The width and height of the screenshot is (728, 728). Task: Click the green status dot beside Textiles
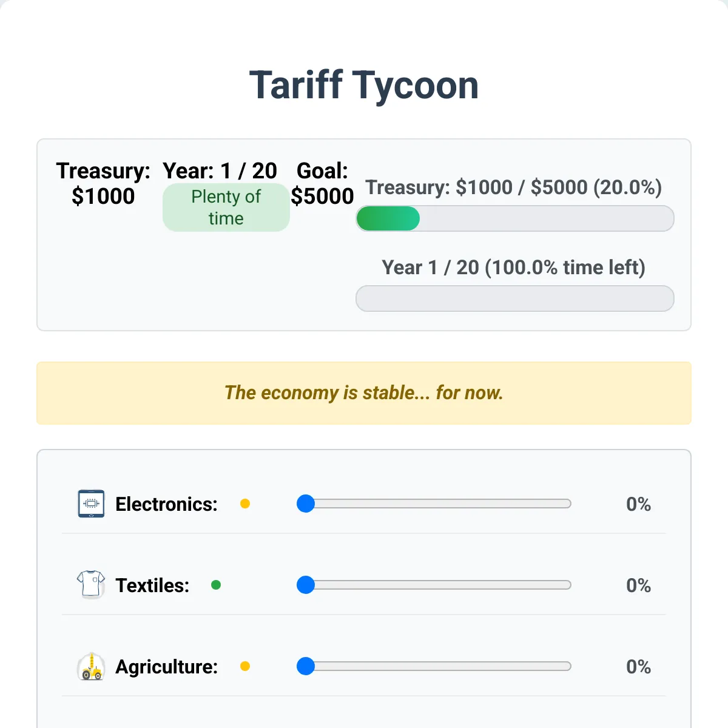point(216,585)
